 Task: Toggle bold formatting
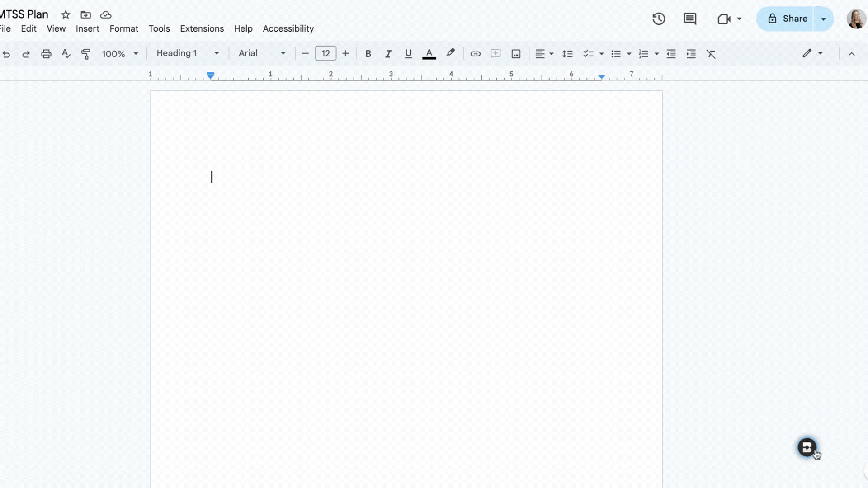(368, 54)
